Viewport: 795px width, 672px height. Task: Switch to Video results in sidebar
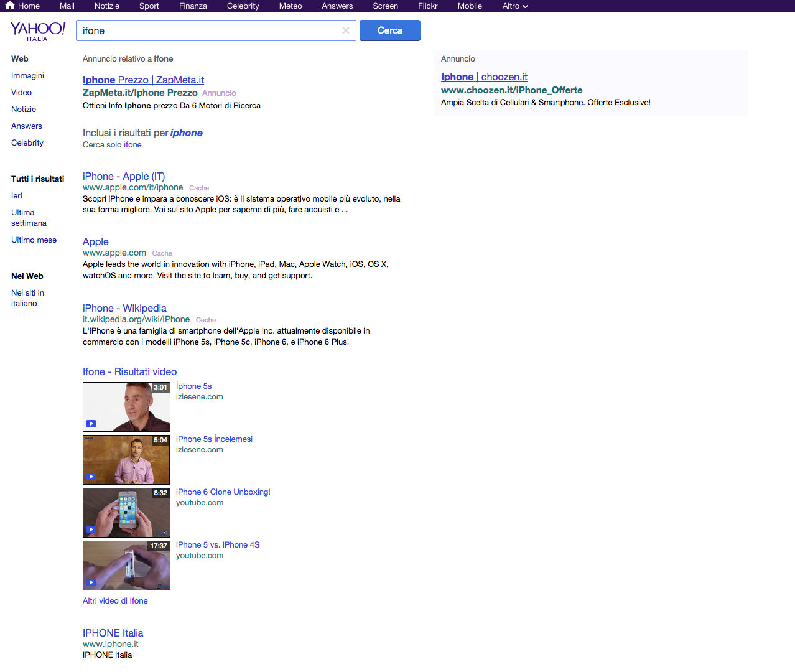(x=21, y=92)
